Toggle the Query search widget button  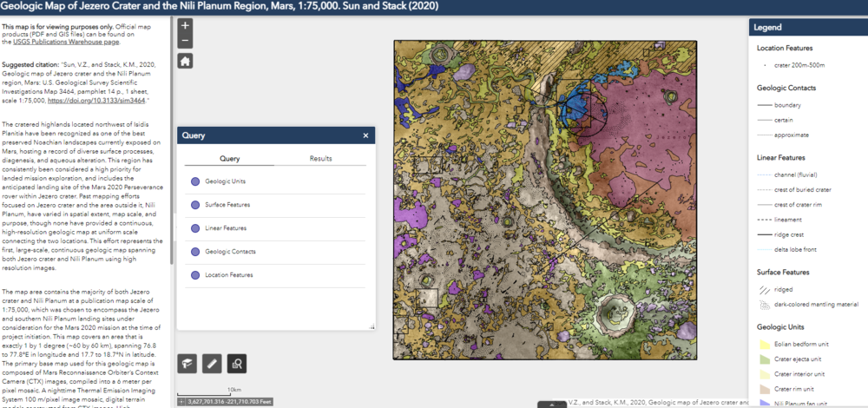tap(237, 363)
